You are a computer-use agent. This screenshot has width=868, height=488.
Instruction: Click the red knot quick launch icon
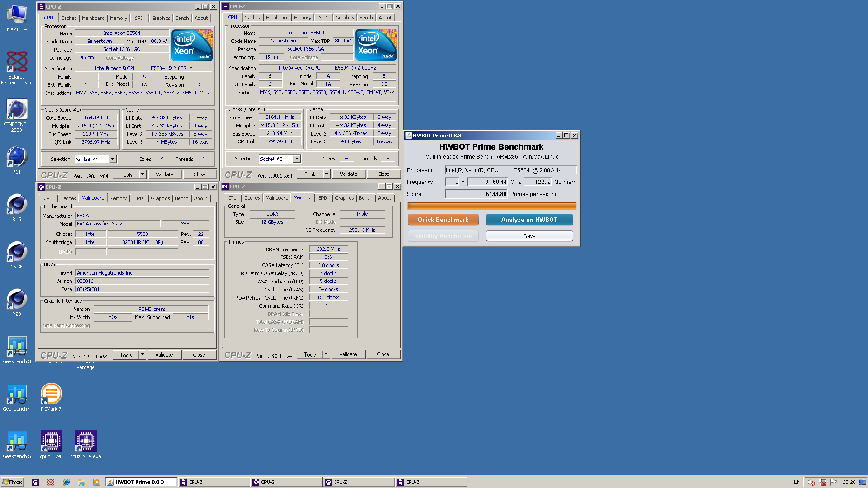(x=51, y=482)
